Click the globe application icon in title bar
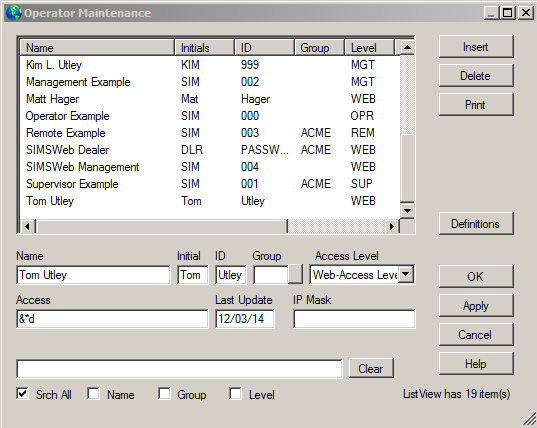Image resolution: width=537 pixels, height=428 pixels. (14, 13)
